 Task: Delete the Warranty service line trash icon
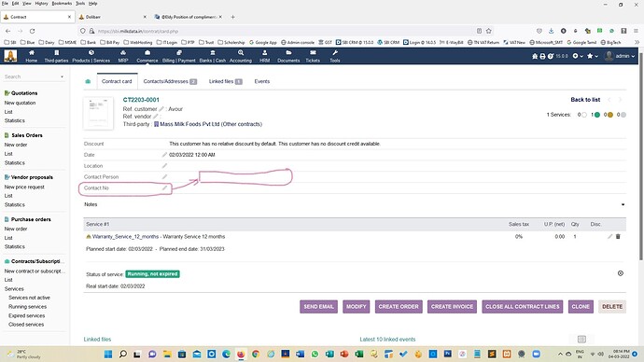[618, 236]
